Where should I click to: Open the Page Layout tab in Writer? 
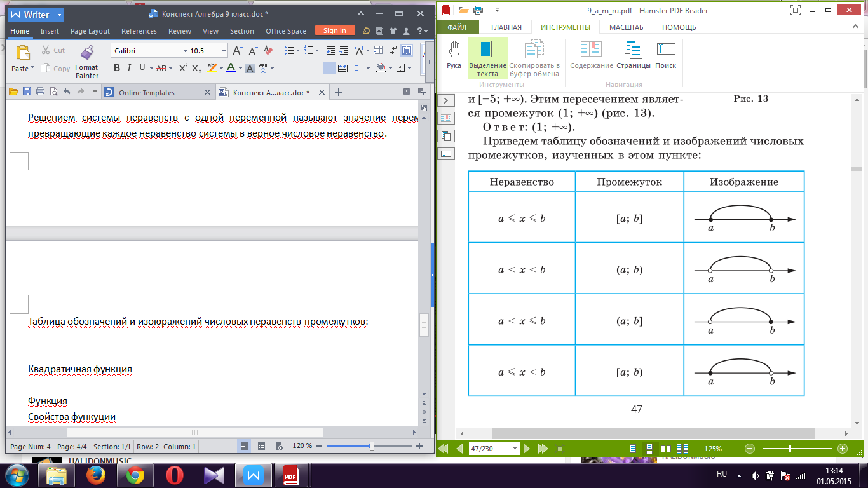pyautogui.click(x=90, y=31)
